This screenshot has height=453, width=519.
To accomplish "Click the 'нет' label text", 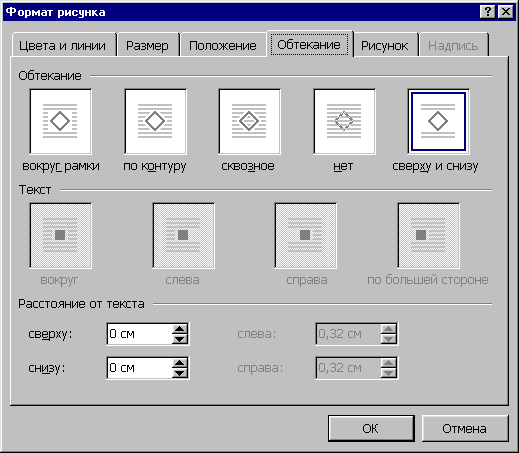I will [343, 166].
